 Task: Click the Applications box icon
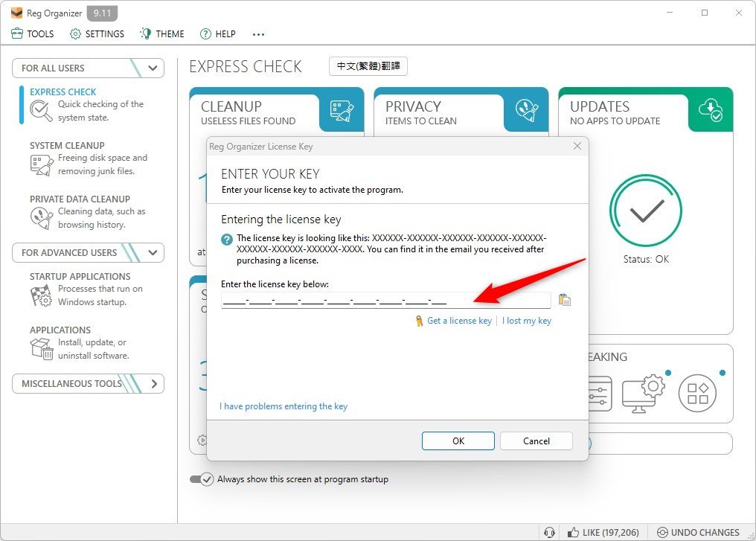click(42, 349)
